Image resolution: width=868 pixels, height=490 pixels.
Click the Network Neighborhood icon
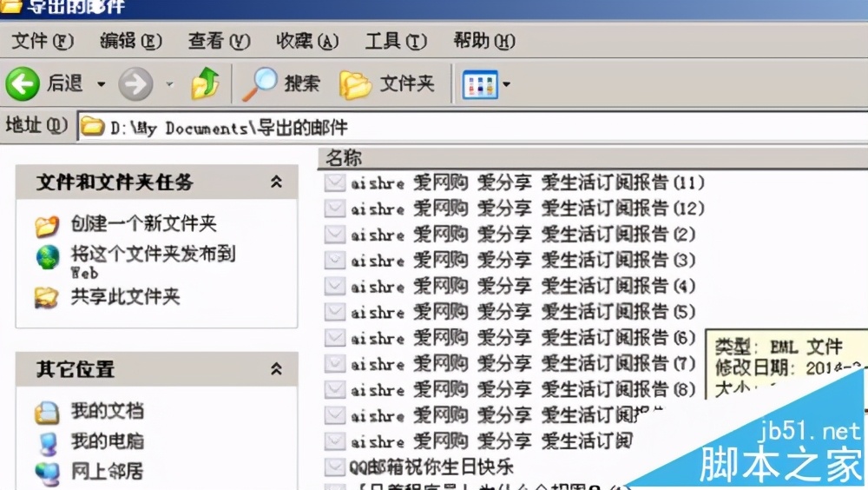tap(47, 473)
